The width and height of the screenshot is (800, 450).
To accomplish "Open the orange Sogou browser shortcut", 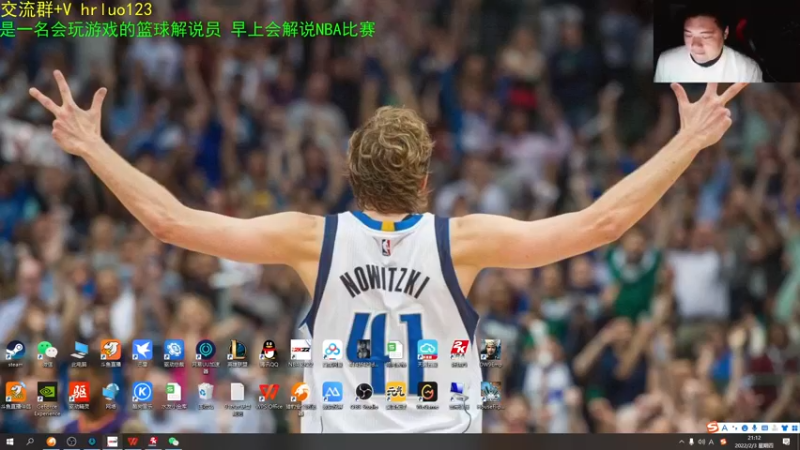I will pyautogui.click(x=301, y=398).
